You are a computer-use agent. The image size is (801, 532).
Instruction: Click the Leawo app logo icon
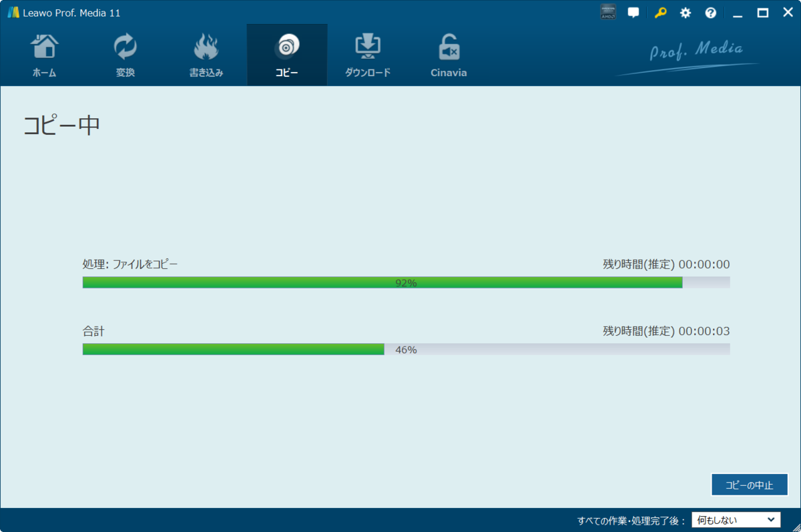click(x=13, y=13)
